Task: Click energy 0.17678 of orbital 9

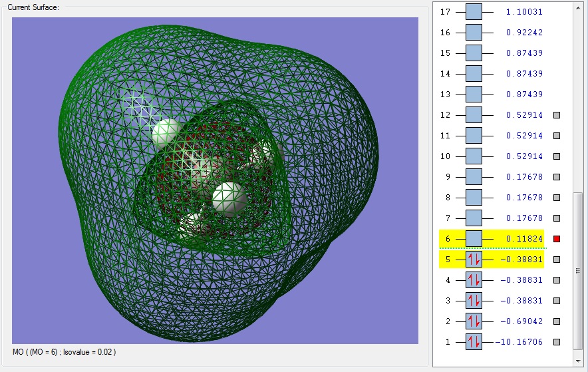Action: coord(524,177)
